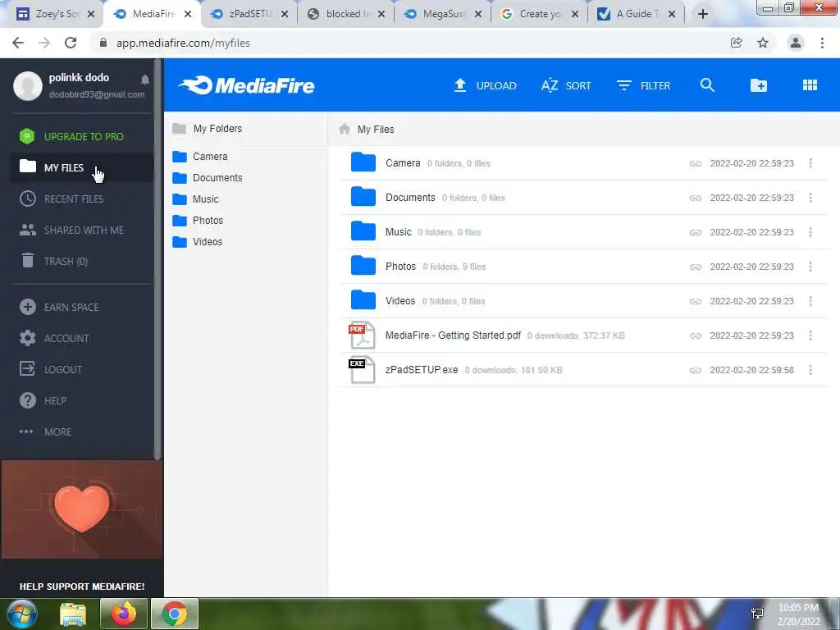This screenshot has width=840, height=630.
Task: Click the EXE icon for zPadSETUP.exe
Action: click(x=362, y=370)
